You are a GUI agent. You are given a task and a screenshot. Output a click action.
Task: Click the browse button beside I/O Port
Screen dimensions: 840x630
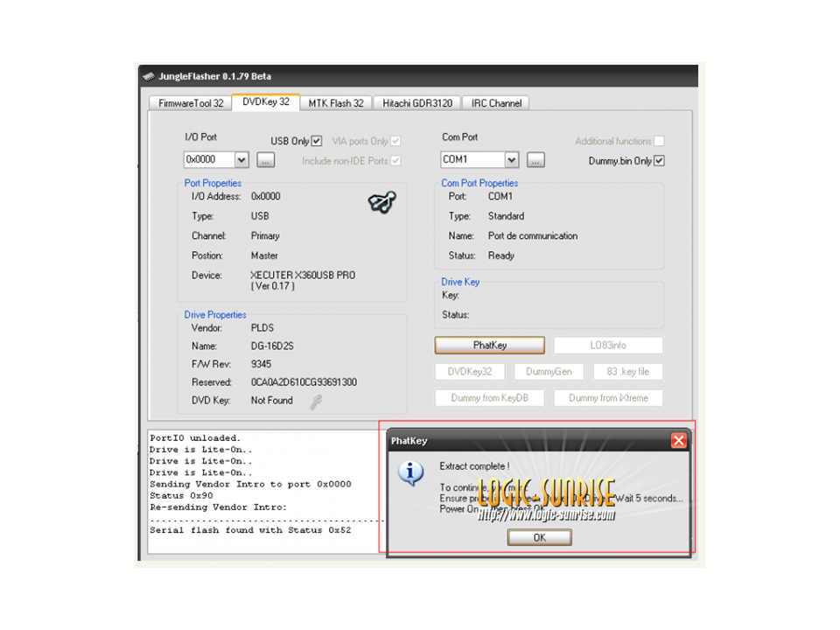[266, 160]
